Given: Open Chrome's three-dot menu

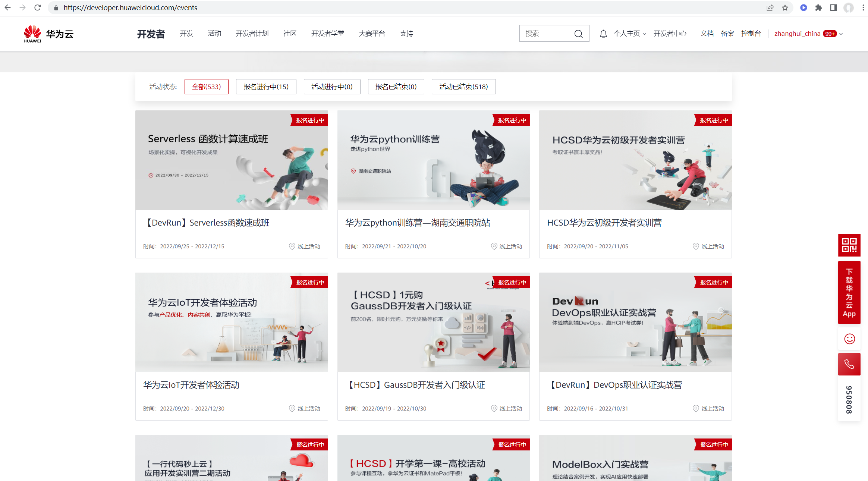Looking at the screenshot, I should [x=863, y=7].
